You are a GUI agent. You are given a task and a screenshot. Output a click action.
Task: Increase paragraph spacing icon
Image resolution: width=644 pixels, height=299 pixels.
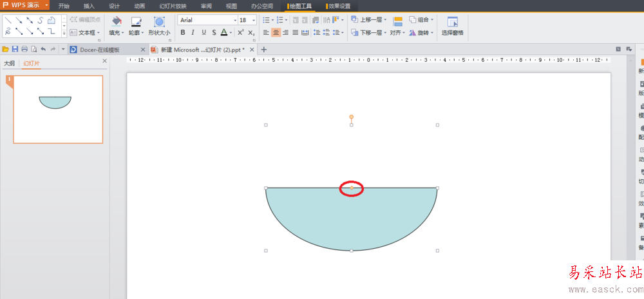click(317, 32)
